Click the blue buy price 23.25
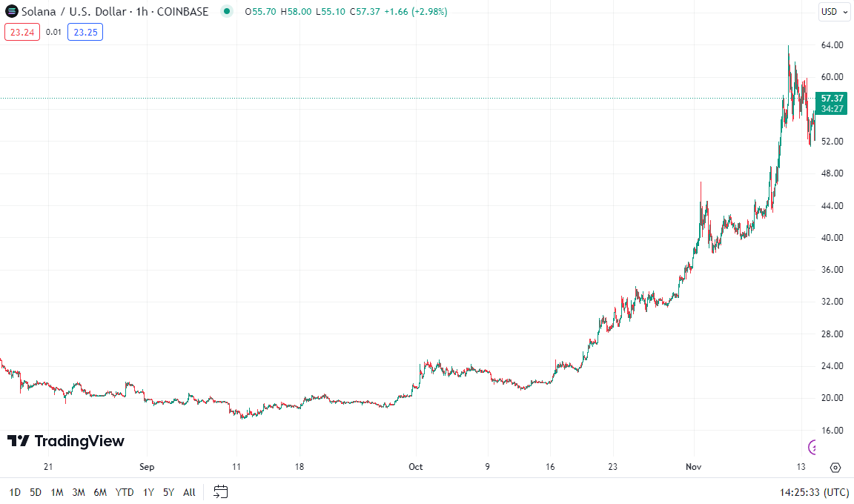The width and height of the screenshot is (854, 504). (85, 32)
